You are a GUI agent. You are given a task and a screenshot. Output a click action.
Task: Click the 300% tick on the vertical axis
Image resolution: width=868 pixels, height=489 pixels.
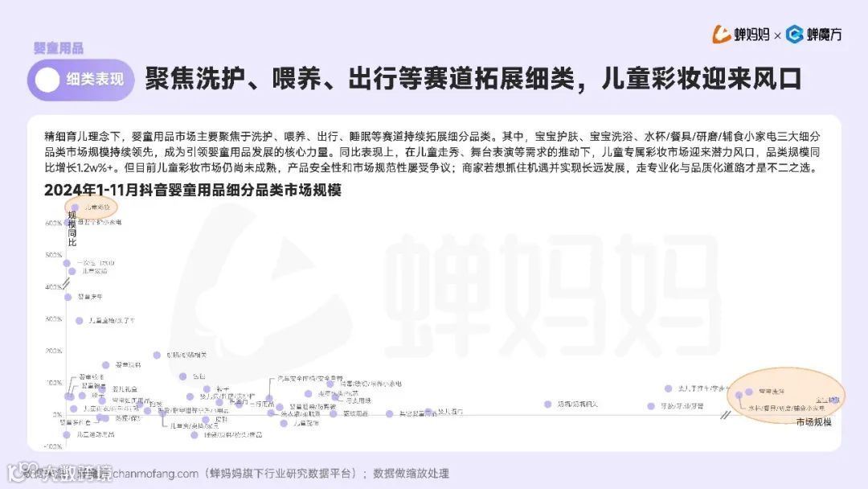click(x=53, y=319)
